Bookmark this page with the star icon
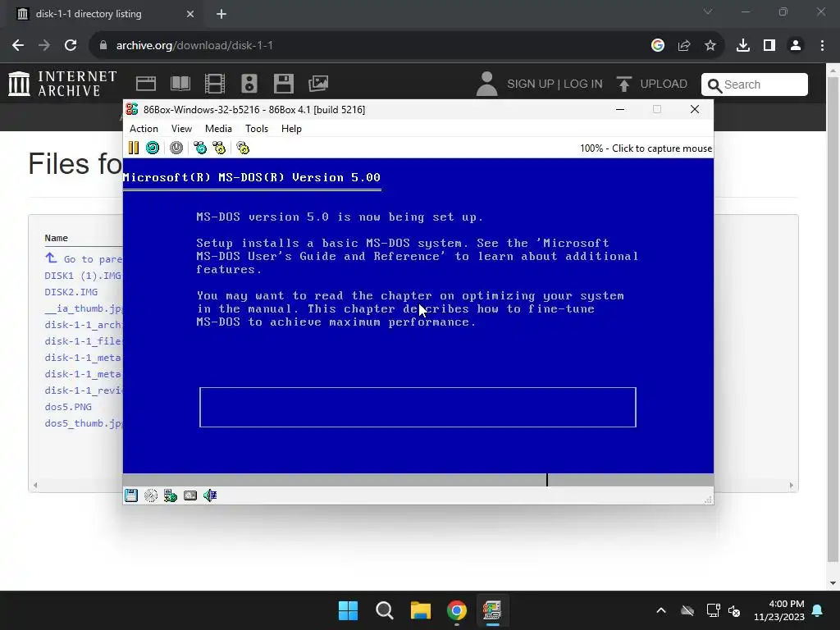Image resolution: width=840 pixels, height=630 pixels. pos(710,46)
